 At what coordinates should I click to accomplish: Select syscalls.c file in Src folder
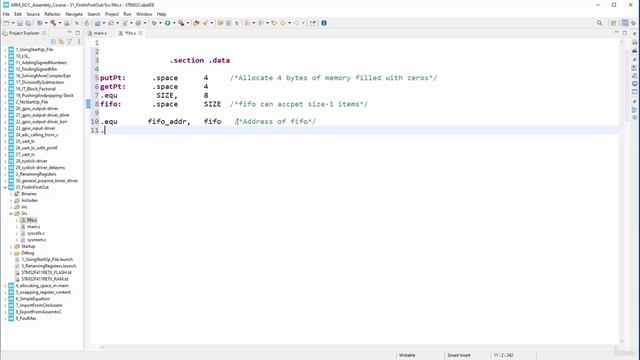point(36,233)
